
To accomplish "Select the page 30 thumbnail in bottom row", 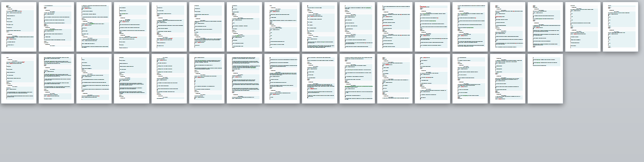I will click(470, 78).
